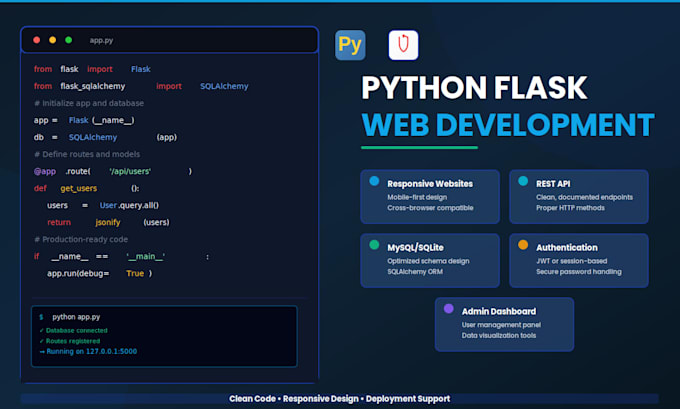This screenshot has width=680, height=409.
Task: Click 'JWT or session-based' text
Action: (572, 261)
